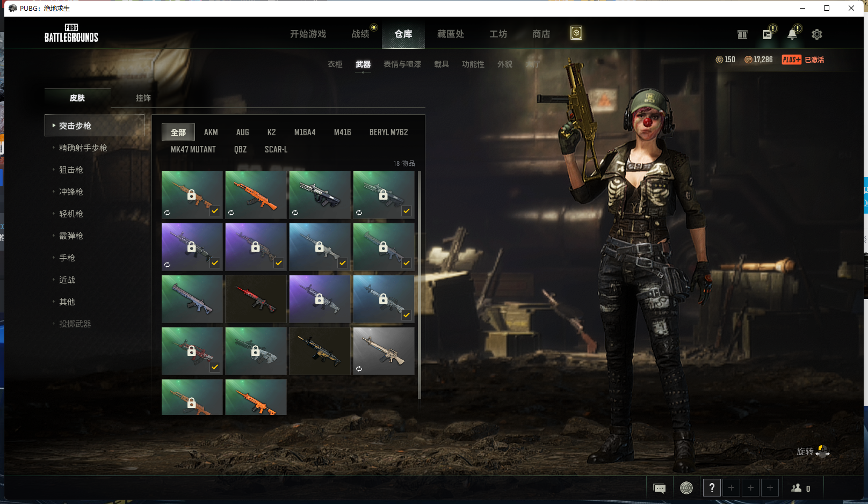Expand the 狙击枪 category
868x504 pixels.
coord(71,170)
